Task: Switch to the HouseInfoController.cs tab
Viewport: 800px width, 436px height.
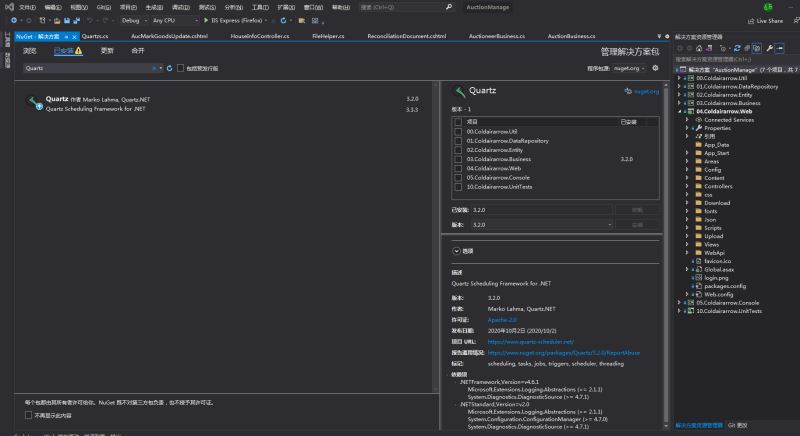Action: click(260, 36)
